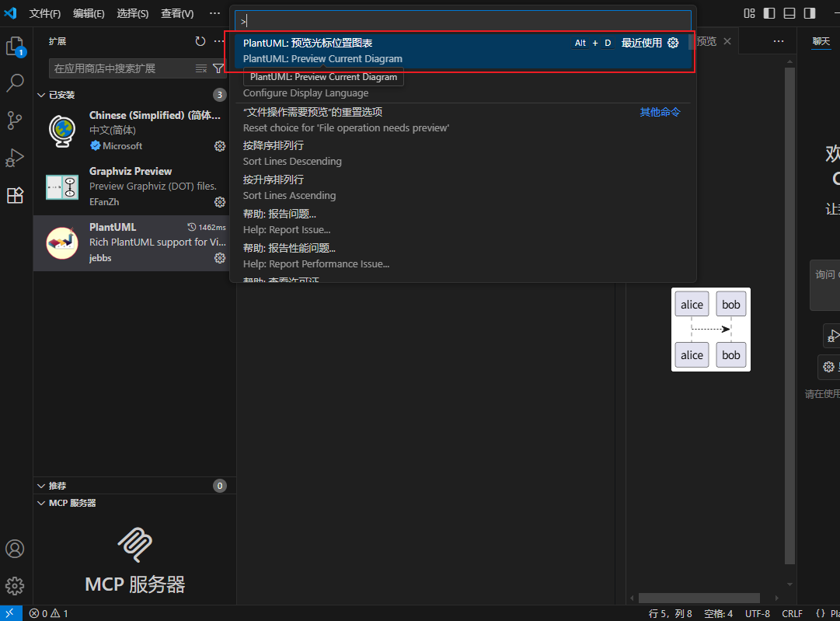Open the Manage gear in activity bar
Image resolution: width=840 pixels, height=621 pixels.
pos(15,586)
